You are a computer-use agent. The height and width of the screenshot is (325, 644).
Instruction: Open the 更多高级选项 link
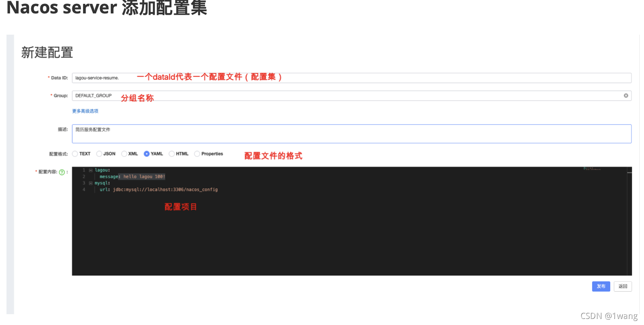tap(85, 111)
